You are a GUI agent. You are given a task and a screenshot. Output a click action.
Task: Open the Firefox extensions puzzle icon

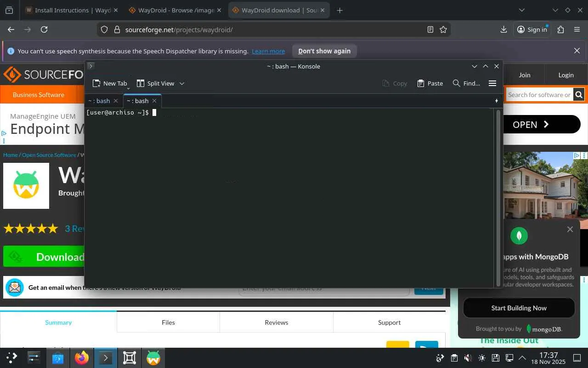(560, 29)
